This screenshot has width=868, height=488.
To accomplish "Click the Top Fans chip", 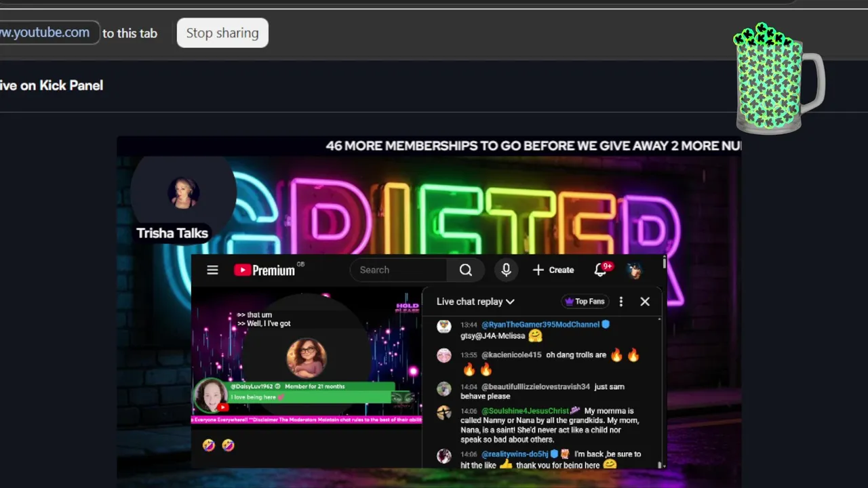I will pos(585,302).
